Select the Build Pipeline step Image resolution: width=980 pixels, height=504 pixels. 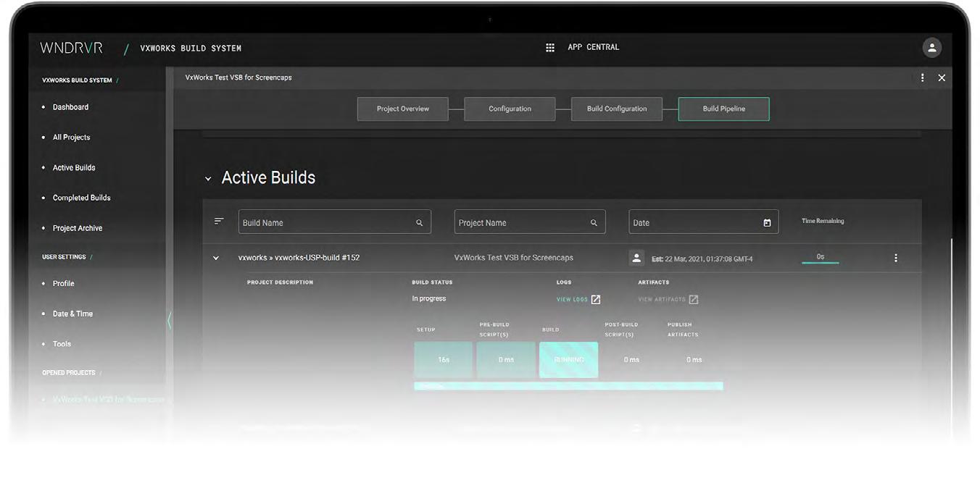[723, 109]
